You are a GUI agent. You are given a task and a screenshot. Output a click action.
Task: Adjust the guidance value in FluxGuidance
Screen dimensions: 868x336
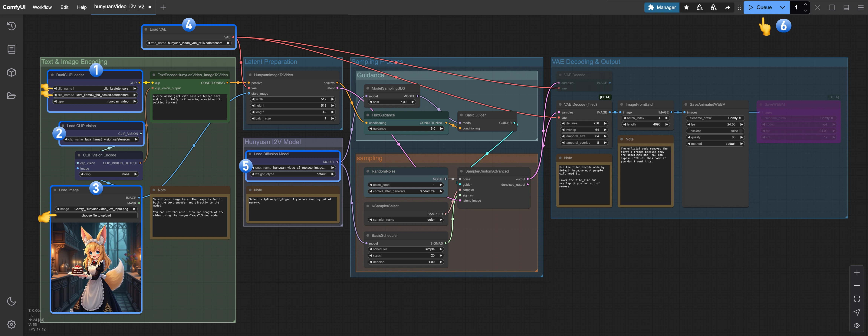(405, 129)
